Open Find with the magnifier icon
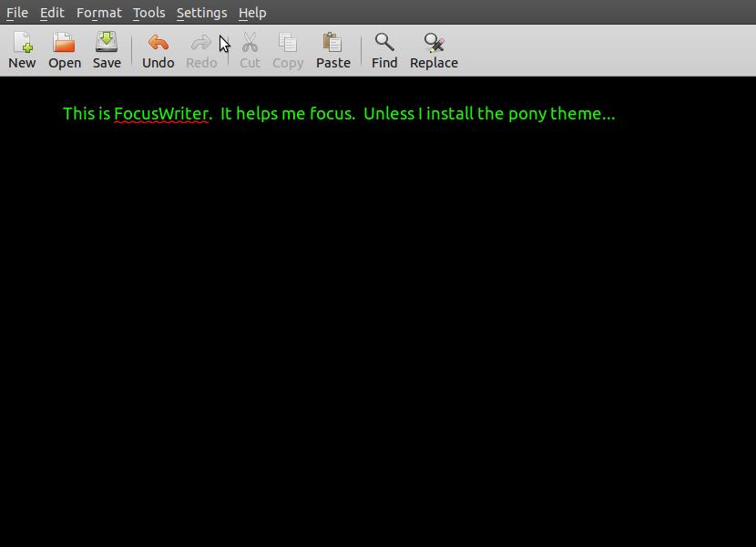This screenshot has width=756, height=547. [x=384, y=43]
